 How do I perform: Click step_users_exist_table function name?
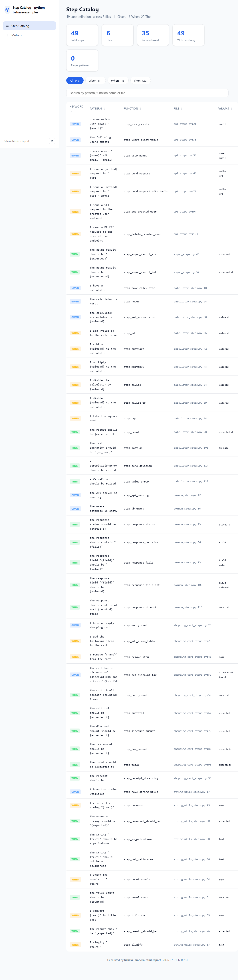click(x=141, y=140)
